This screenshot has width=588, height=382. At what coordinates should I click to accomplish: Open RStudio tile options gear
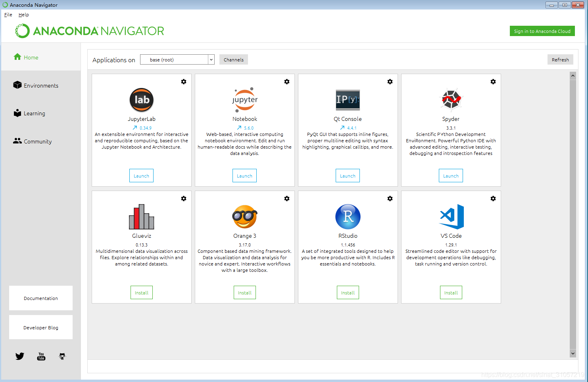tap(390, 199)
